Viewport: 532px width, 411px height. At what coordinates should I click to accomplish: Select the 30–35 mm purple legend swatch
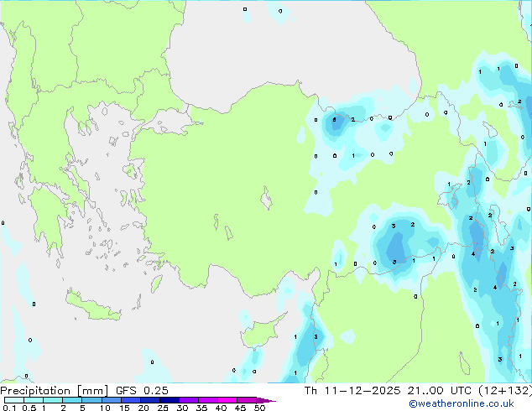click(188, 400)
